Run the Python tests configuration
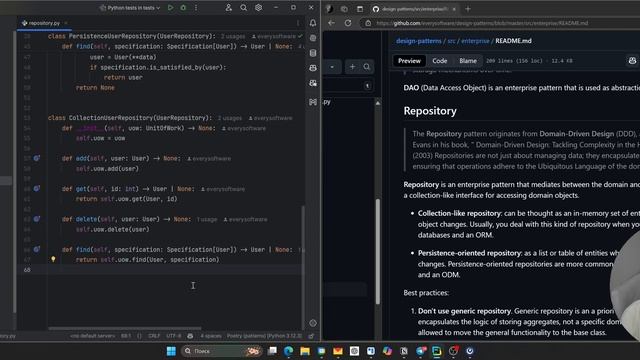Image resolution: width=640 pixels, height=360 pixels. click(171, 8)
